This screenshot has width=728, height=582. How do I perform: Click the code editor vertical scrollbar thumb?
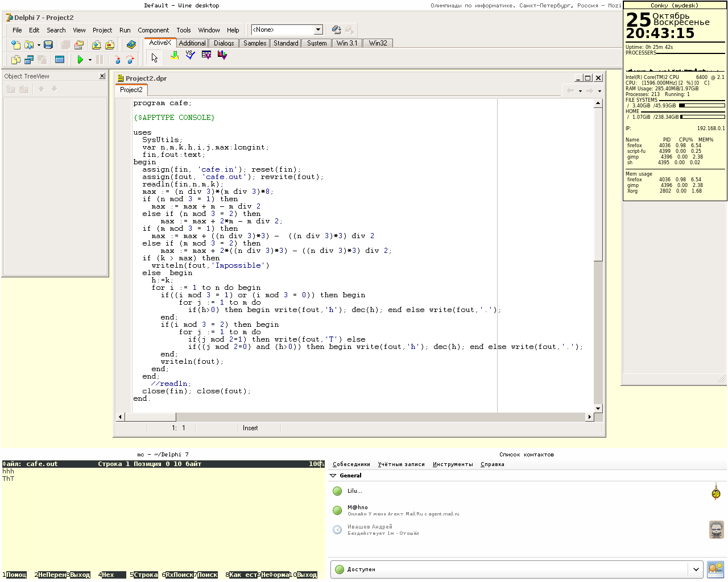[598, 185]
